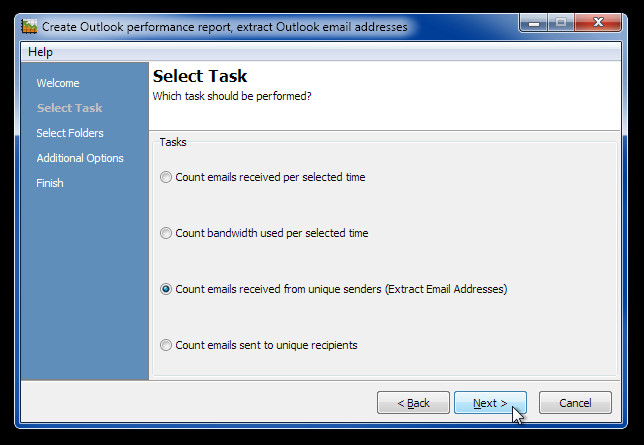Cancel the wizard
The image size is (644, 445).
click(x=575, y=403)
